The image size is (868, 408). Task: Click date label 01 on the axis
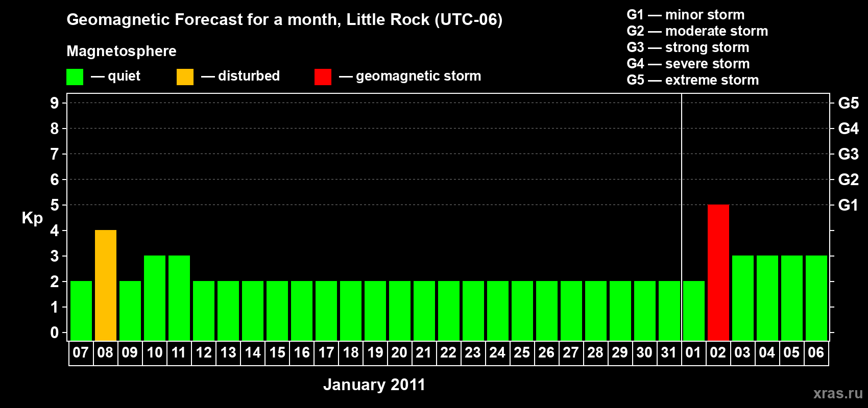[693, 352]
